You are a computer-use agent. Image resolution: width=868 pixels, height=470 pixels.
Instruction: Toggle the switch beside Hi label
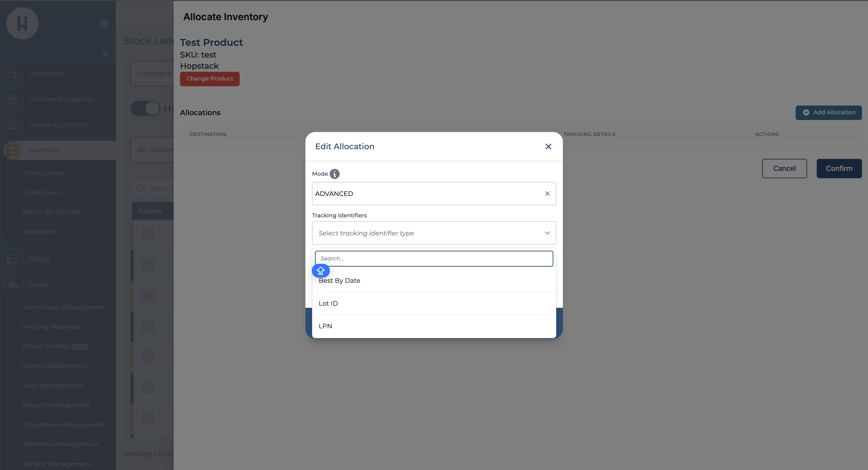coord(146,109)
